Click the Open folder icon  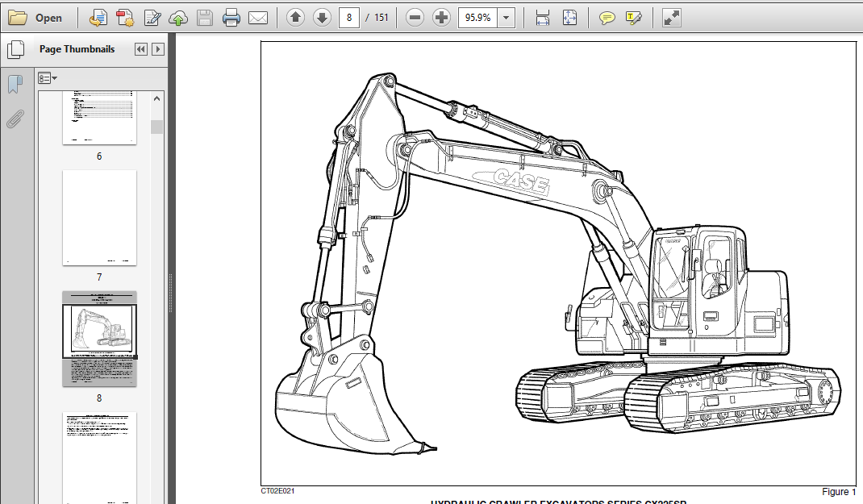pyautogui.click(x=18, y=18)
